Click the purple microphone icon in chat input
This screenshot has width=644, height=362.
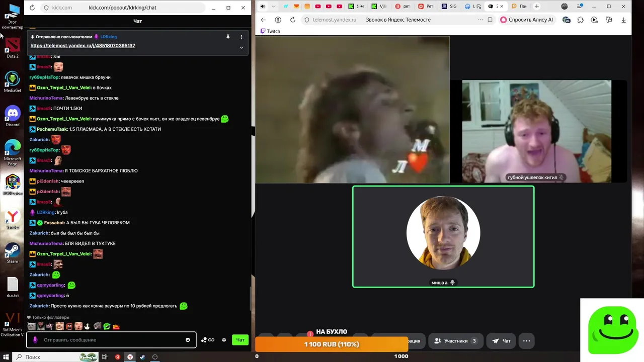[x=35, y=340]
